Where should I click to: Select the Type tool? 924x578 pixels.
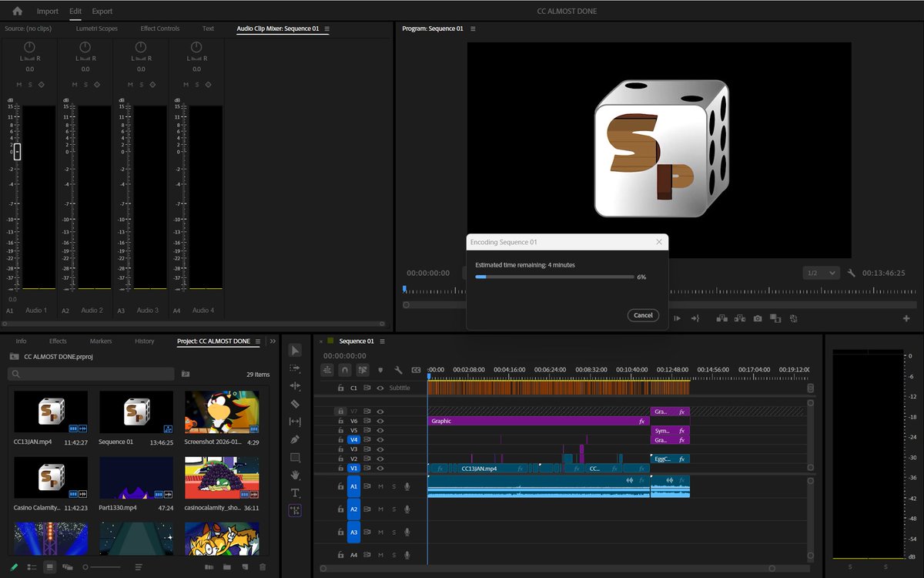[x=295, y=492]
